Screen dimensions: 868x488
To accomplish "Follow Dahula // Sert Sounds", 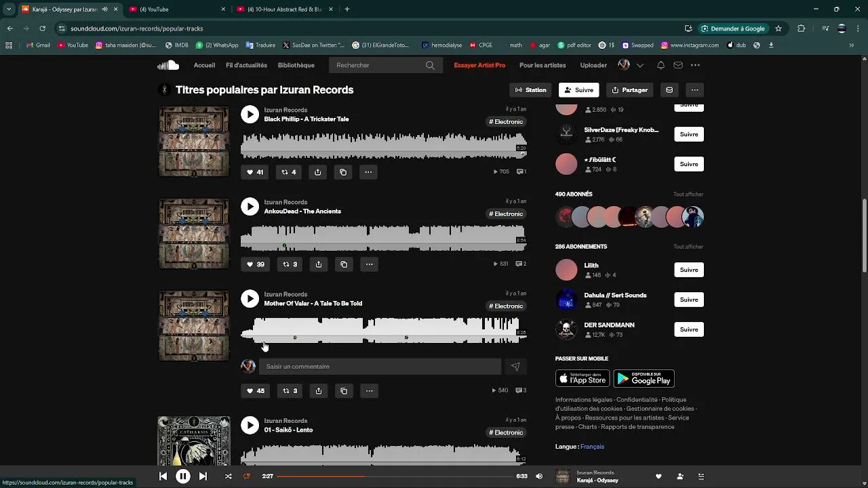I will (689, 300).
